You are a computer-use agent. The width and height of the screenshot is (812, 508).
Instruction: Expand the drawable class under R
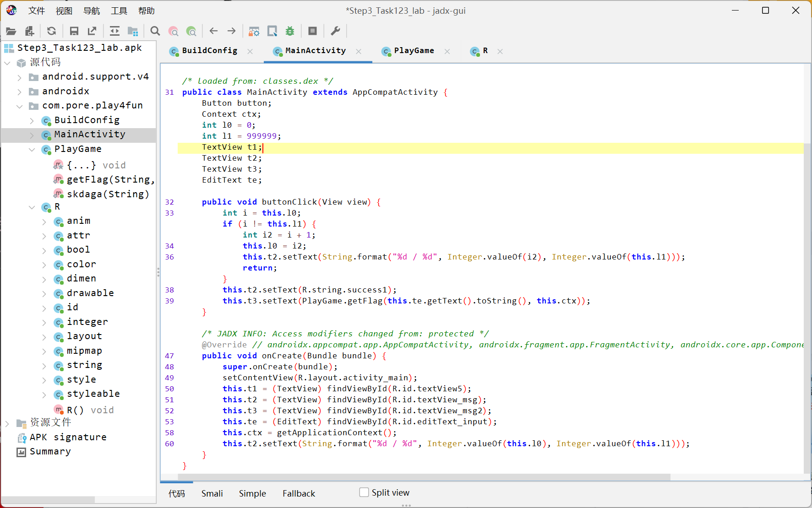[x=44, y=293]
